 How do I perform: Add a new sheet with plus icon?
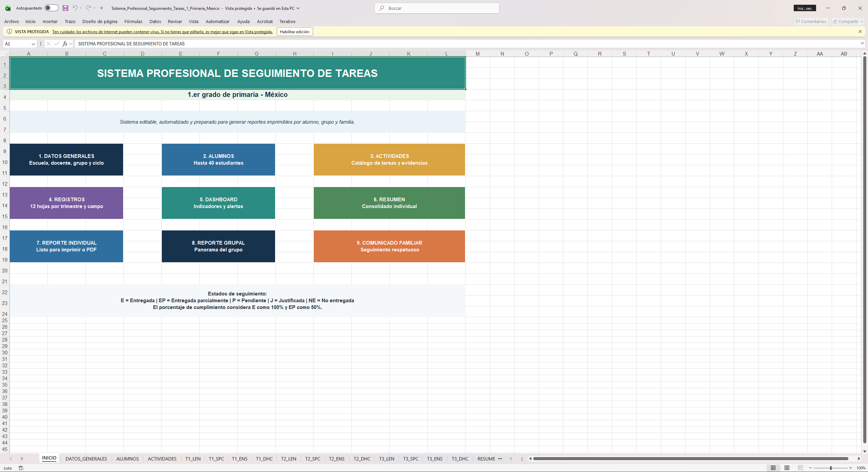pos(511,458)
